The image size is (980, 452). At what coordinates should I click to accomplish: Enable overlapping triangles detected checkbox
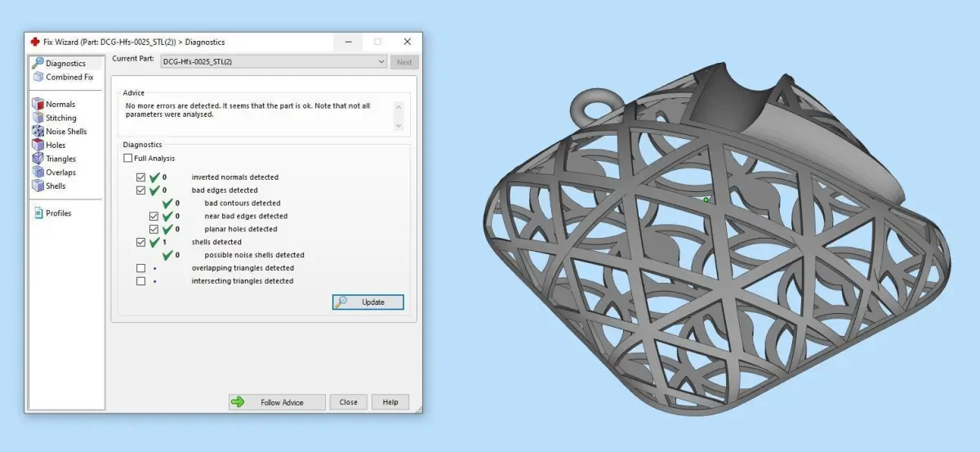(x=140, y=268)
